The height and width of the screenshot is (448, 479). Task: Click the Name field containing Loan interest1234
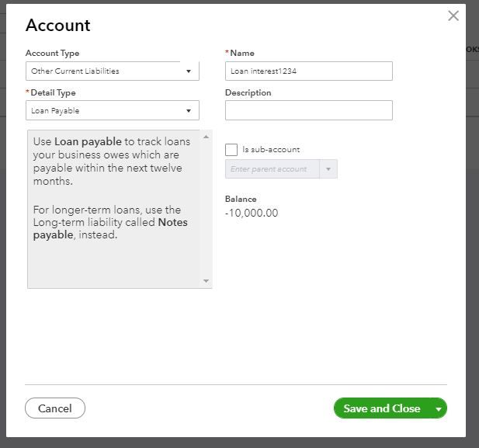pyautogui.click(x=308, y=71)
